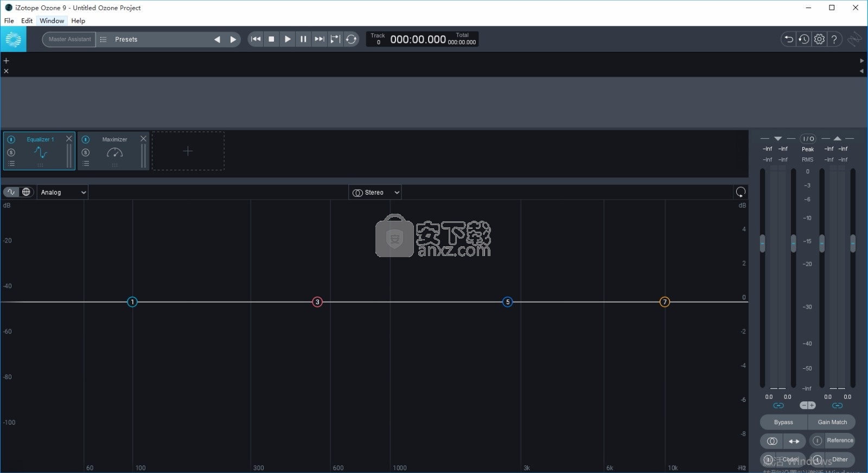The image size is (868, 473).
Task: Go to the previous preset arrow
Action: point(217,40)
